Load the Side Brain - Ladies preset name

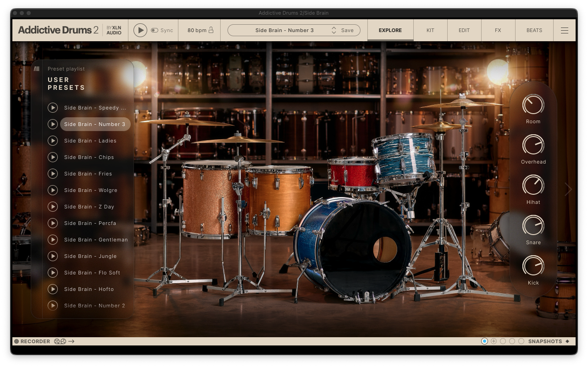coord(90,141)
